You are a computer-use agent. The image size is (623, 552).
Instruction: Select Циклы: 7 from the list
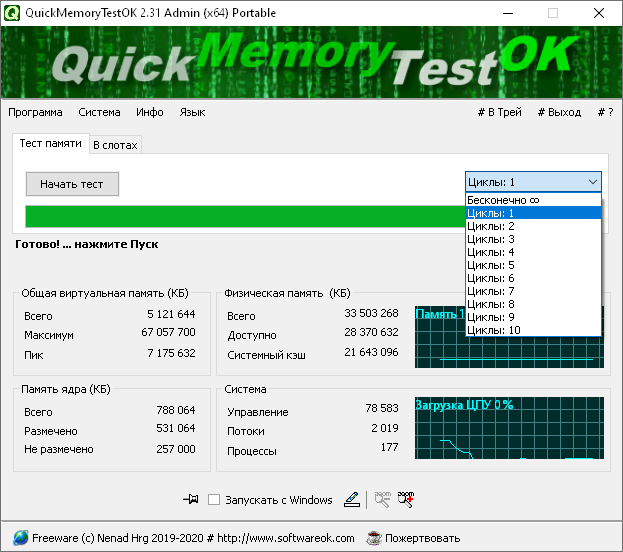(x=533, y=291)
